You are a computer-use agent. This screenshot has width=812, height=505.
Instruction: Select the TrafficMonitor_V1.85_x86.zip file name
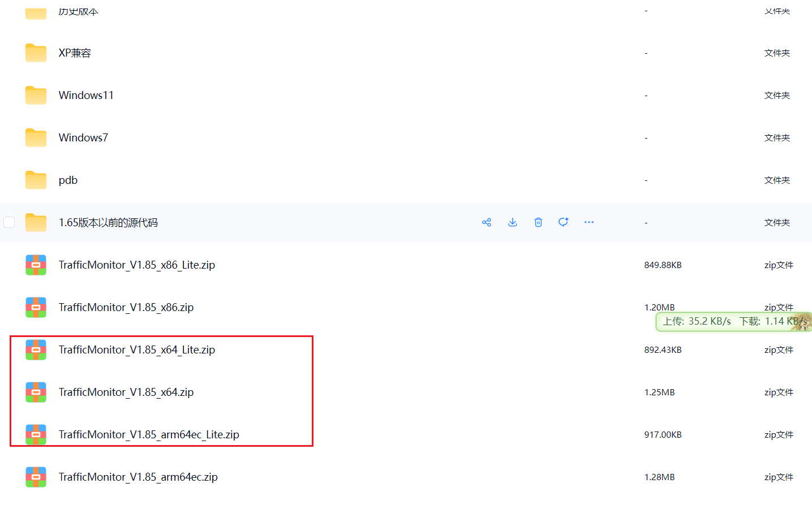click(x=126, y=308)
